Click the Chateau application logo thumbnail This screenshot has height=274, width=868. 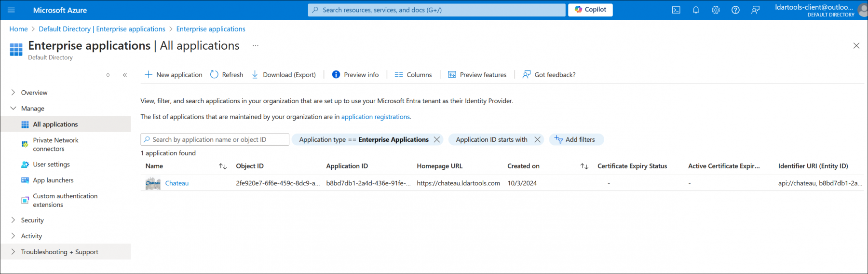click(x=153, y=183)
